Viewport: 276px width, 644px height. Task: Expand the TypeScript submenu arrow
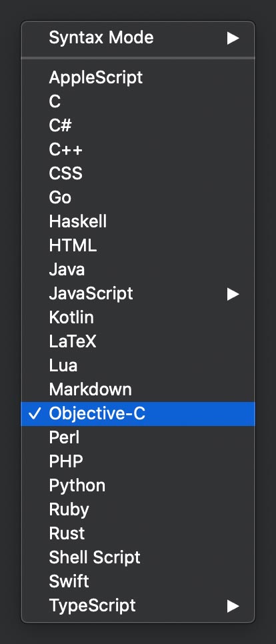(233, 605)
